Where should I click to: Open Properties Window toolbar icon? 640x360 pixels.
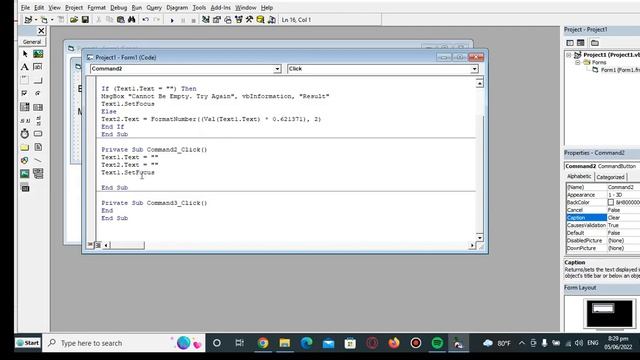(217, 20)
